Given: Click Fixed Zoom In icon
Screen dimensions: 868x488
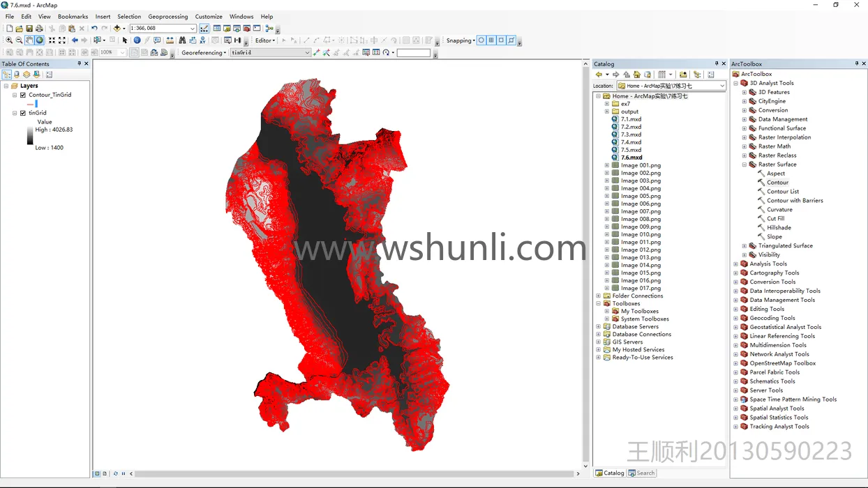Looking at the screenshot, I should click(x=52, y=40).
